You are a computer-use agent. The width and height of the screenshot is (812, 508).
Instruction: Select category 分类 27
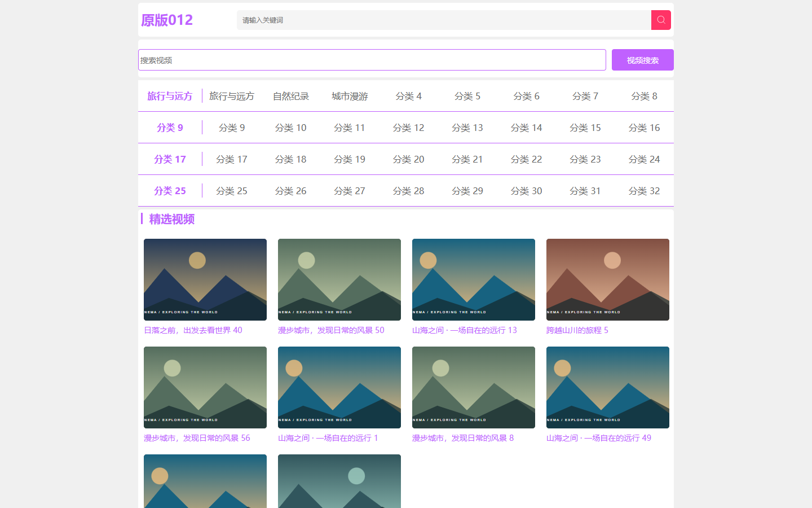pyautogui.click(x=350, y=191)
